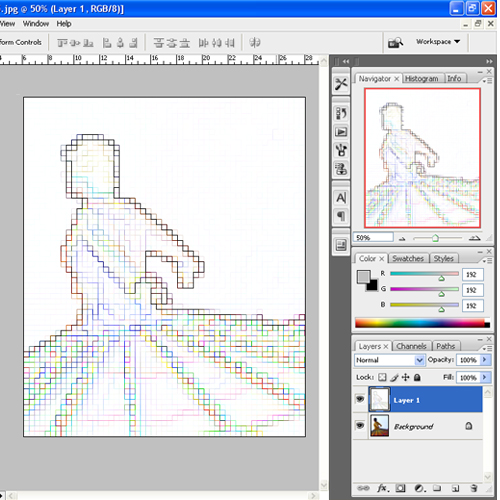500x500 pixels.
Task: Open the Workspace dropdown menu
Action: [438, 42]
